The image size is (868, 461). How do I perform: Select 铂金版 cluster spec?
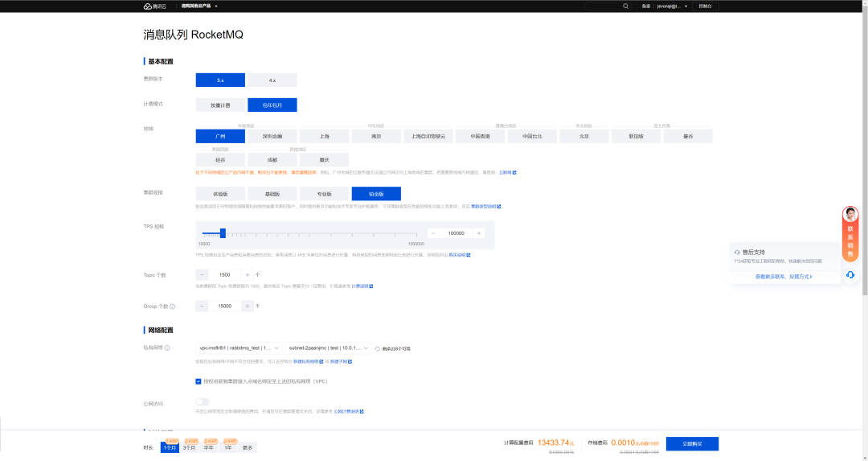coord(376,194)
